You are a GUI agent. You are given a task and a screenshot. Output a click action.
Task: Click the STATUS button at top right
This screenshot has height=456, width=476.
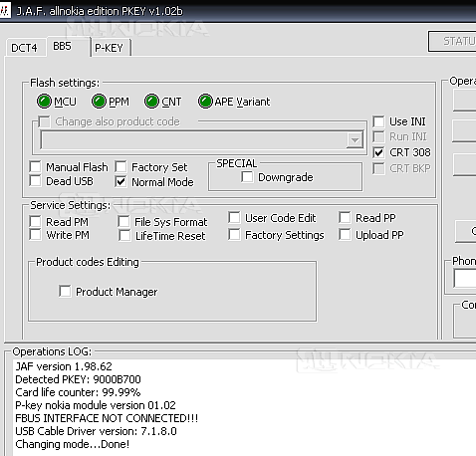[452, 41]
